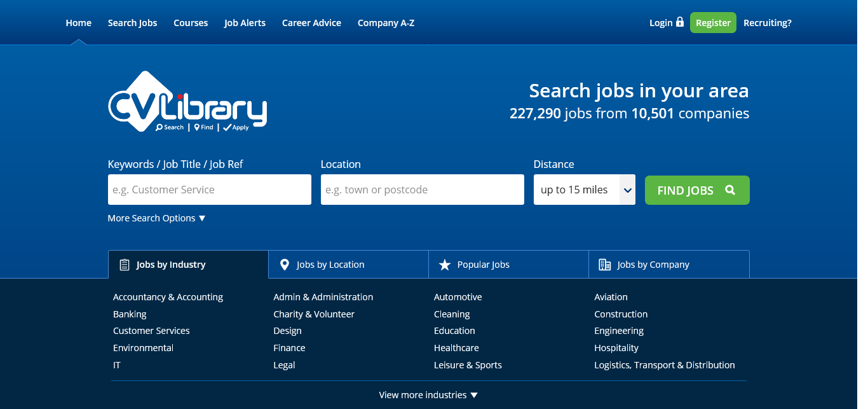The image size is (868, 409).
Task: Open Search Jobs in the top menu
Action: point(132,23)
